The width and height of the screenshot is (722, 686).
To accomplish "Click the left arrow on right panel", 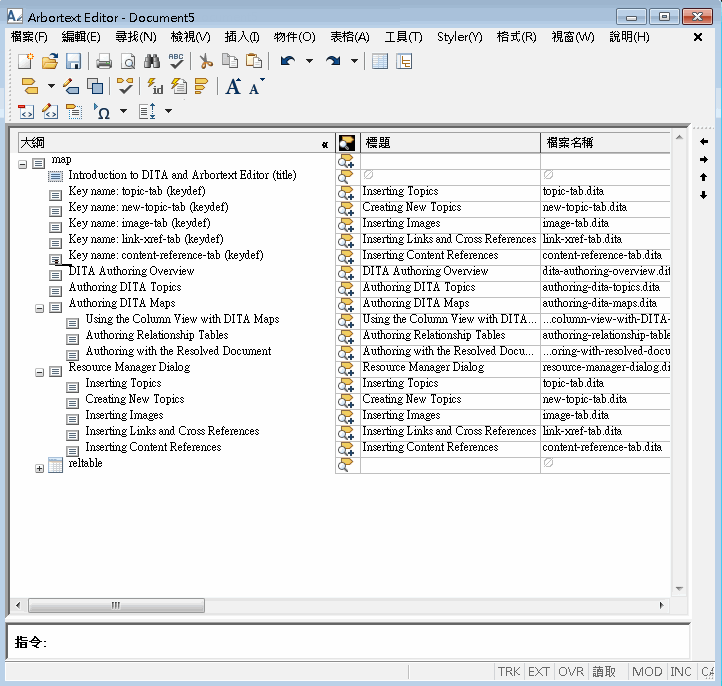I will point(704,141).
